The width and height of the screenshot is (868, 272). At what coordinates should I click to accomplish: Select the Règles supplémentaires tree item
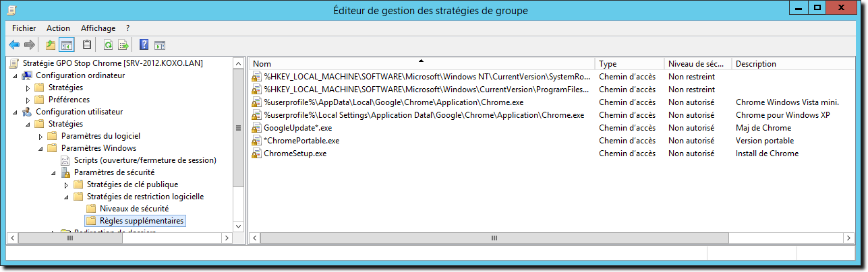pos(142,221)
